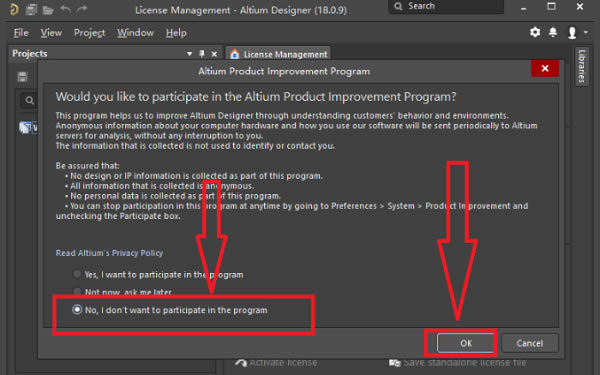Open the Help menu
The height and width of the screenshot is (375, 600).
pos(176,33)
